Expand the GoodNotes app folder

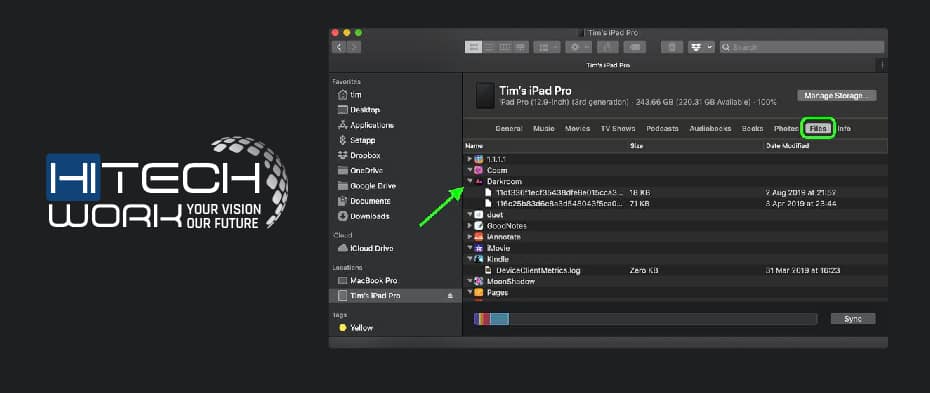470,226
